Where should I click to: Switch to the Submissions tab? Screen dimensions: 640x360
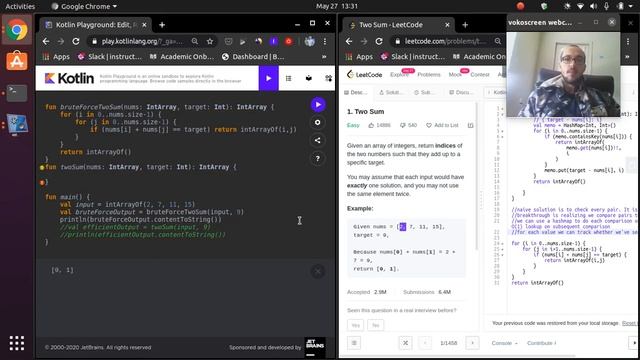424,92
